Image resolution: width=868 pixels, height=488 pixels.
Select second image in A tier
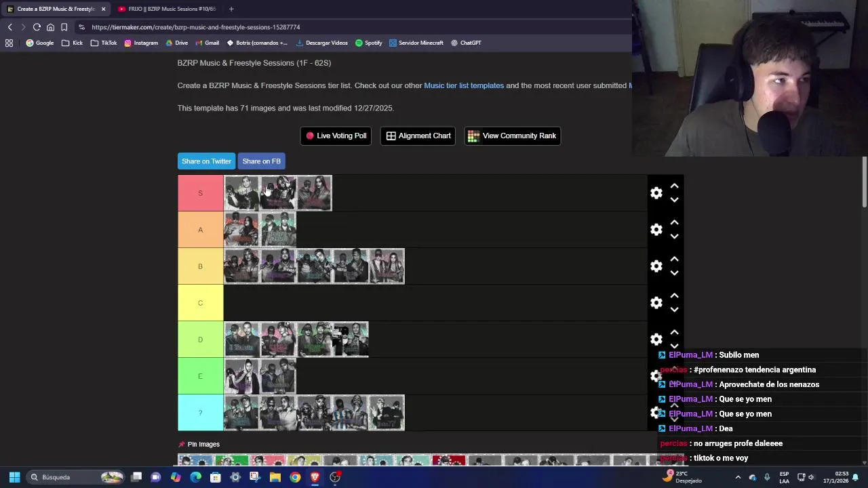coord(278,230)
